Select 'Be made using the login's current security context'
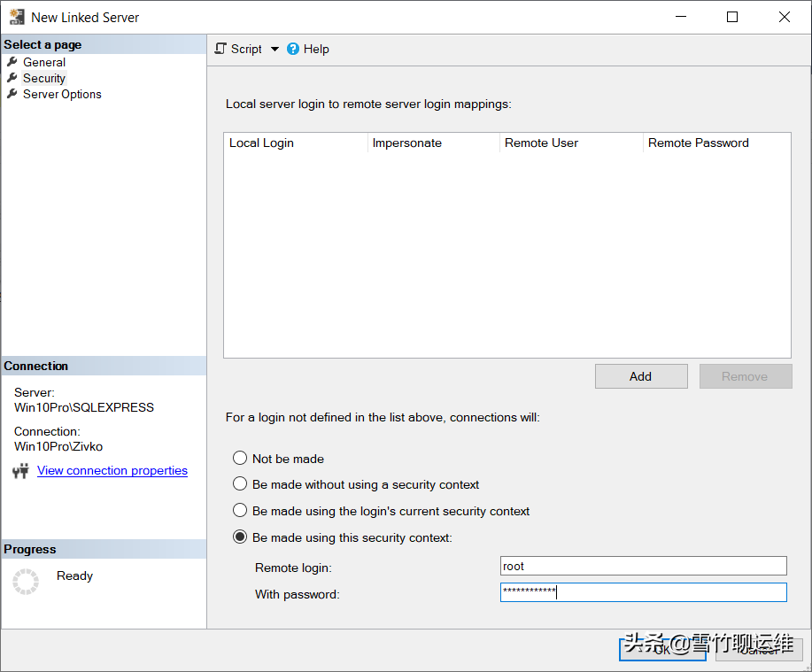Screen dimensions: 812x672 pyautogui.click(x=239, y=510)
